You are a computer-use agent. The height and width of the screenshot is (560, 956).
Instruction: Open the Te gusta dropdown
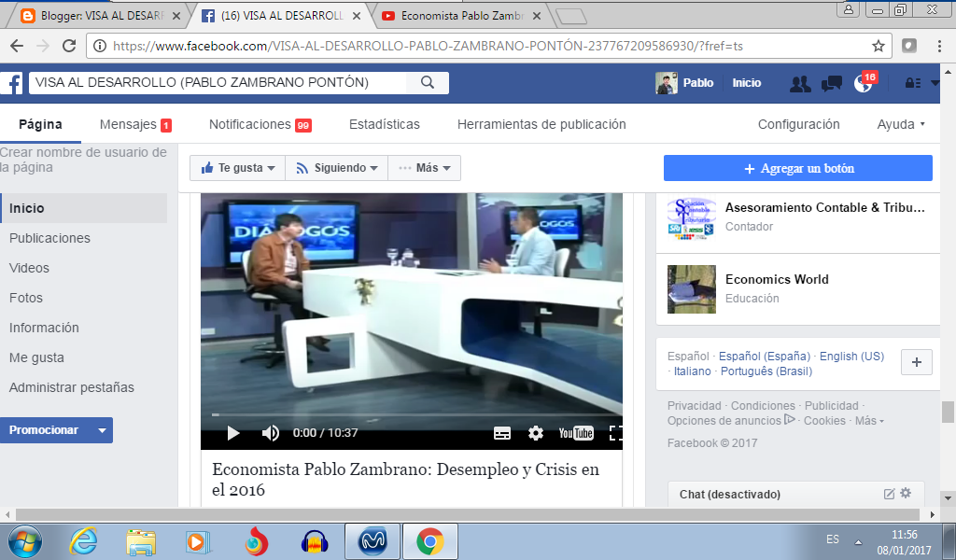[x=238, y=168]
